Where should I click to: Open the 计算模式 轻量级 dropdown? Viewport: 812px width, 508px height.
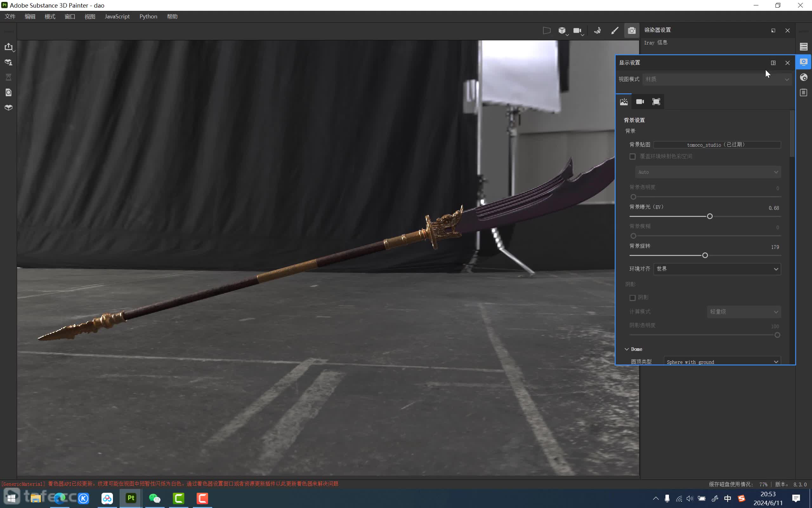743,312
